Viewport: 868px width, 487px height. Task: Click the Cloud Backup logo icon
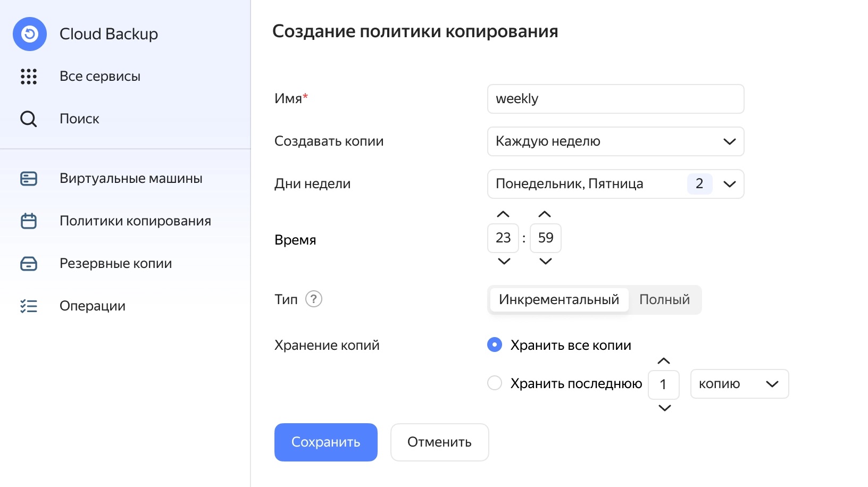[30, 34]
